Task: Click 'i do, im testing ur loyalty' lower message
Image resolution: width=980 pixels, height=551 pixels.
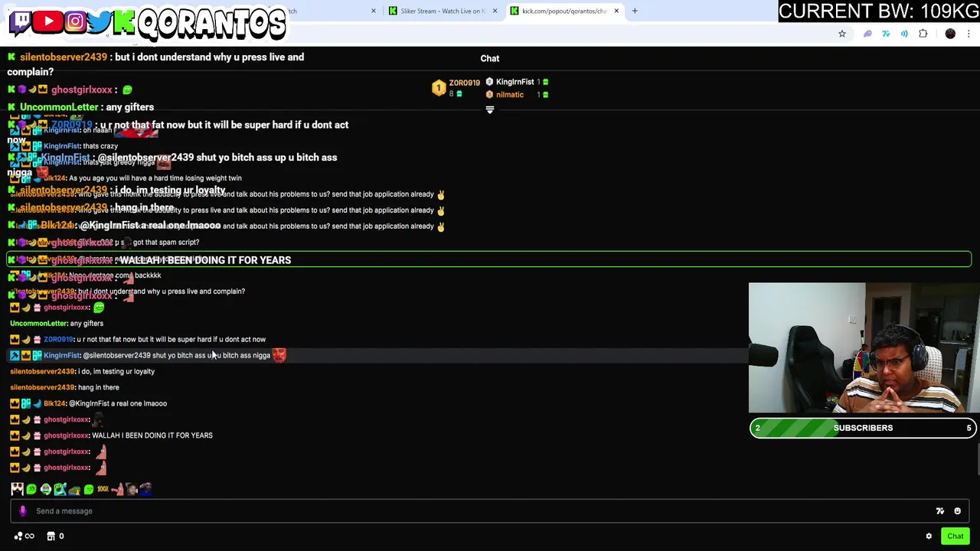Action: [116, 371]
